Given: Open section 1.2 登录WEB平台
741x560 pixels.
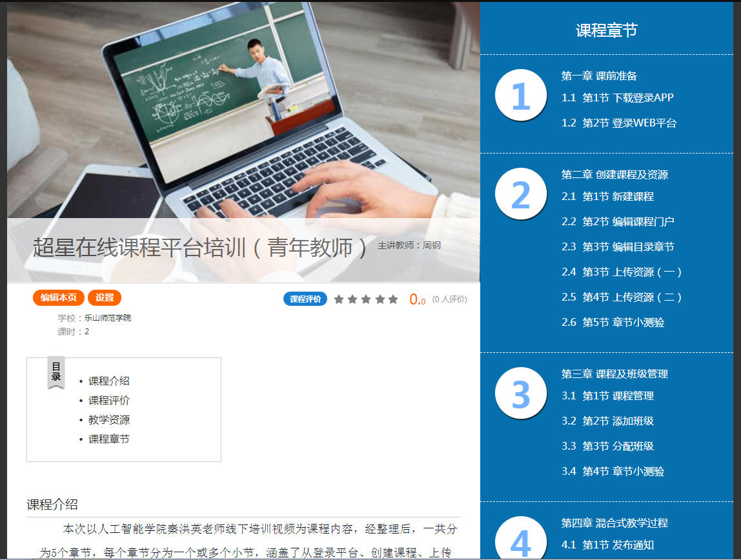Looking at the screenshot, I should [x=618, y=123].
